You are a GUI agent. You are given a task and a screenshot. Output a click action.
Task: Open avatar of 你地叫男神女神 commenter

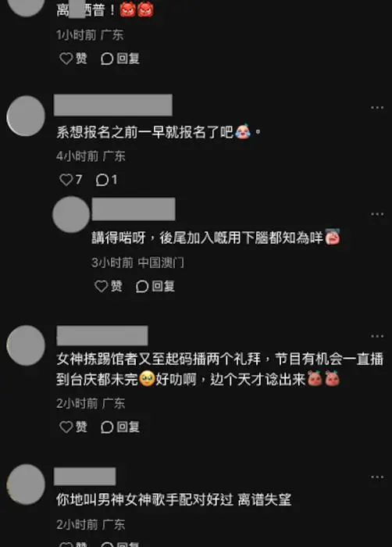click(x=26, y=484)
